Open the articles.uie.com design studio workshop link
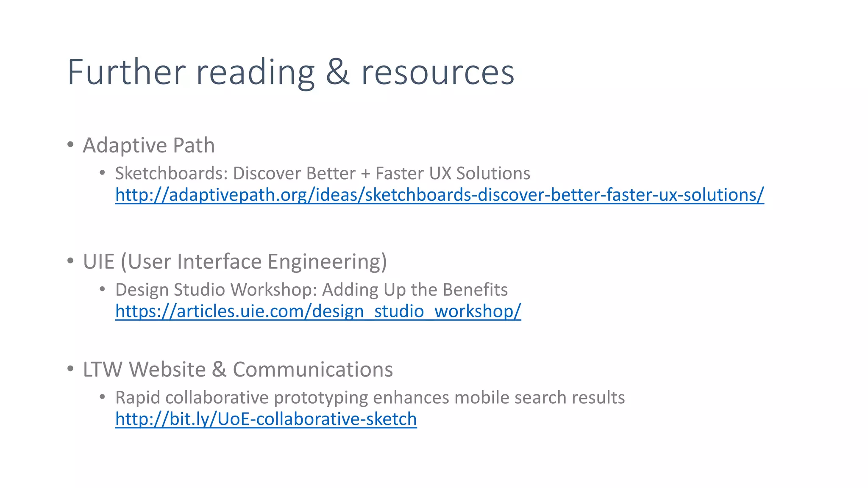The image size is (868, 488). point(318,311)
